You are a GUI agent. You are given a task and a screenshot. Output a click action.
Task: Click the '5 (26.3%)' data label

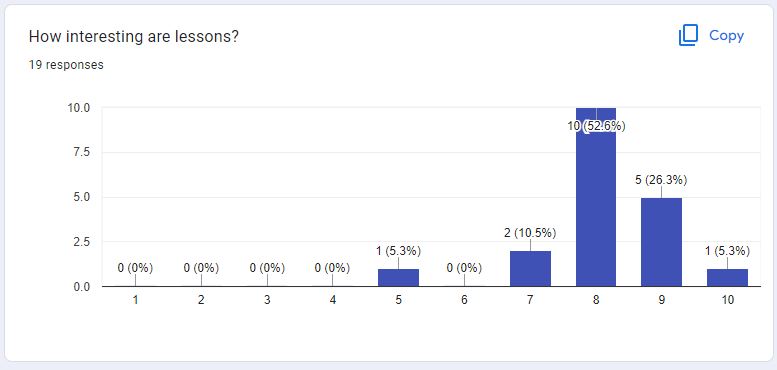661,180
